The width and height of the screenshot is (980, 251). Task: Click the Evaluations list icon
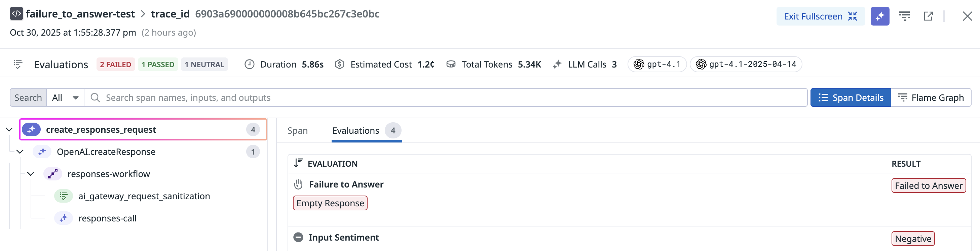click(18, 65)
